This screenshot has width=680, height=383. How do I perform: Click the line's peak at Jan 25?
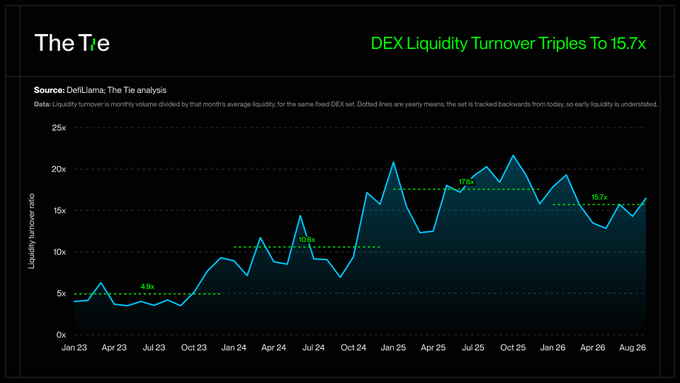pyautogui.click(x=393, y=162)
